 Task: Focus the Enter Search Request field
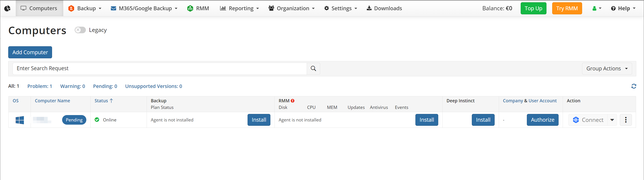point(160,69)
